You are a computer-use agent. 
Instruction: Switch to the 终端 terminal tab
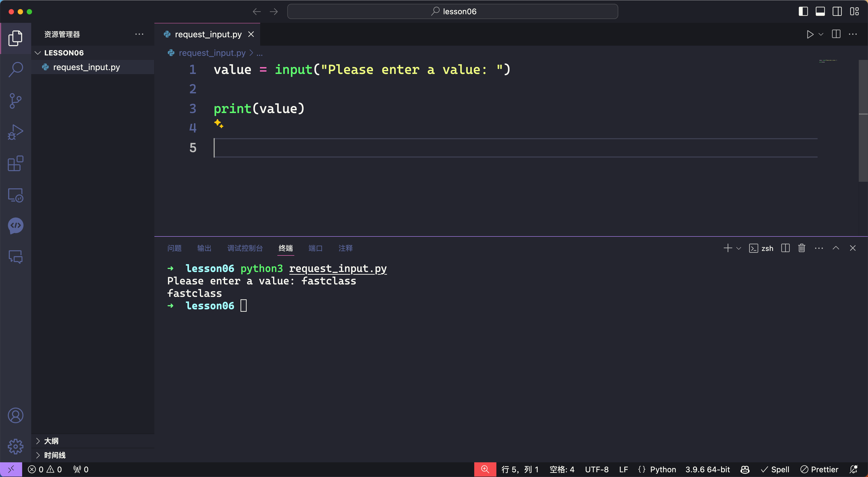click(286, 248)
